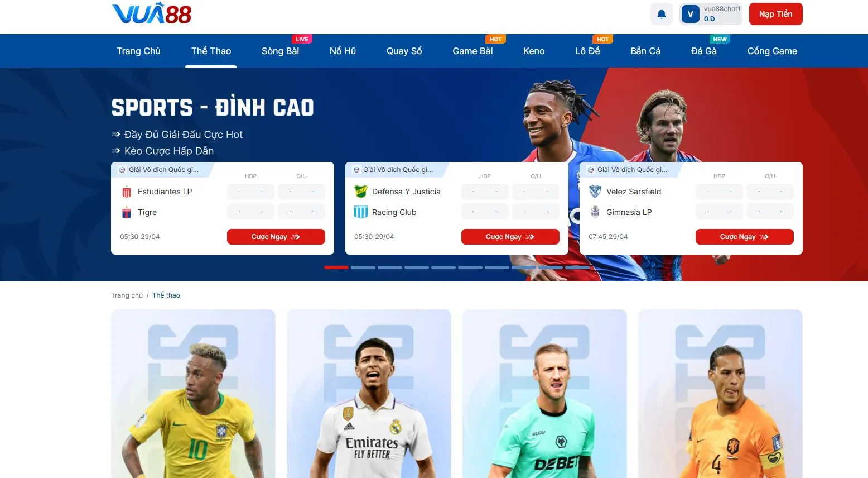Click the Gimnasia LP team crest
Image resolution: width=868 pixels, height=478 pixels.
pos(595,212)
